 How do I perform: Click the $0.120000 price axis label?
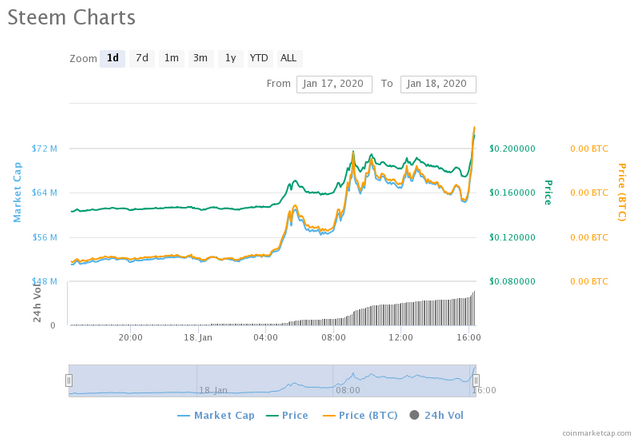click(512, 238)
